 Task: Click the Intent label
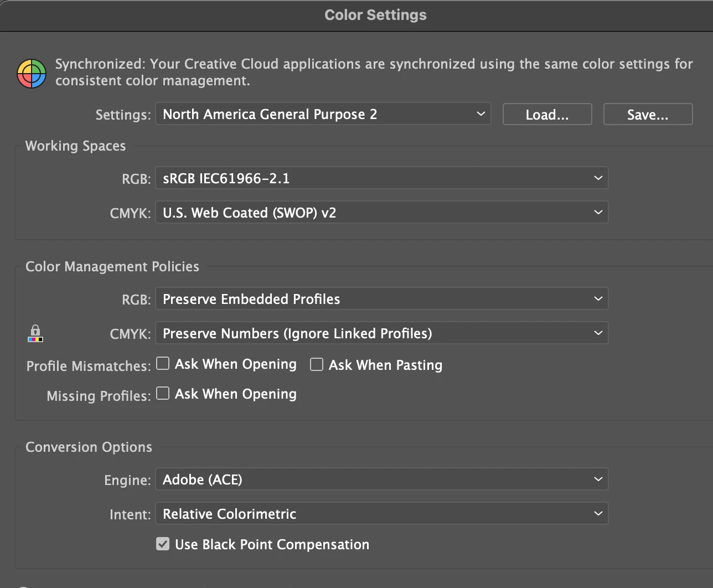click(130, 514)
